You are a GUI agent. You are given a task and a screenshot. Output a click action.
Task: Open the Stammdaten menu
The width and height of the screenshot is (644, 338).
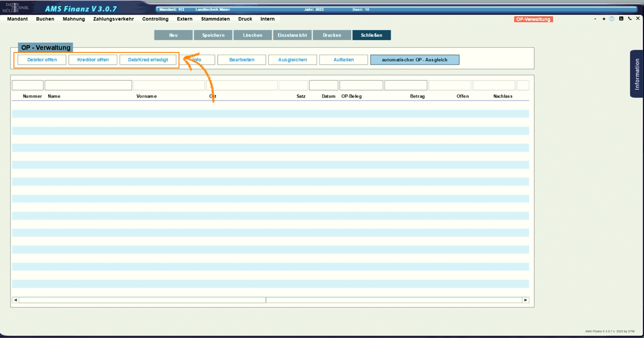click(x=215, y=19)
